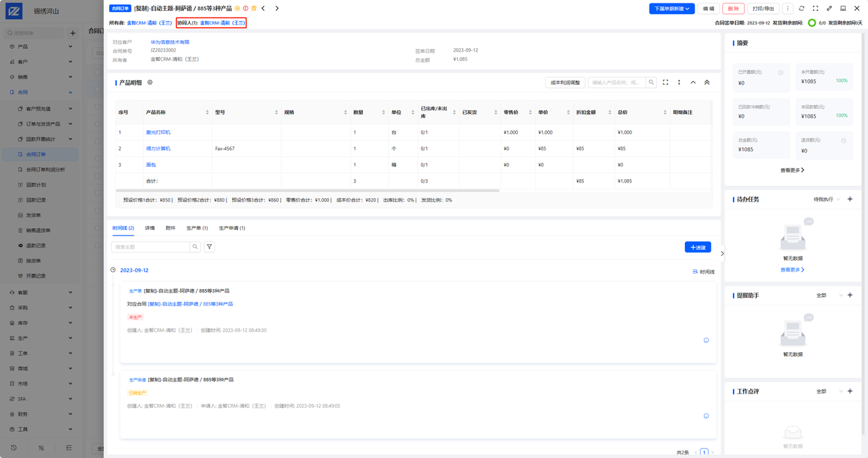
Task: Expand product table to fullscreen
Action: (665, 83)
